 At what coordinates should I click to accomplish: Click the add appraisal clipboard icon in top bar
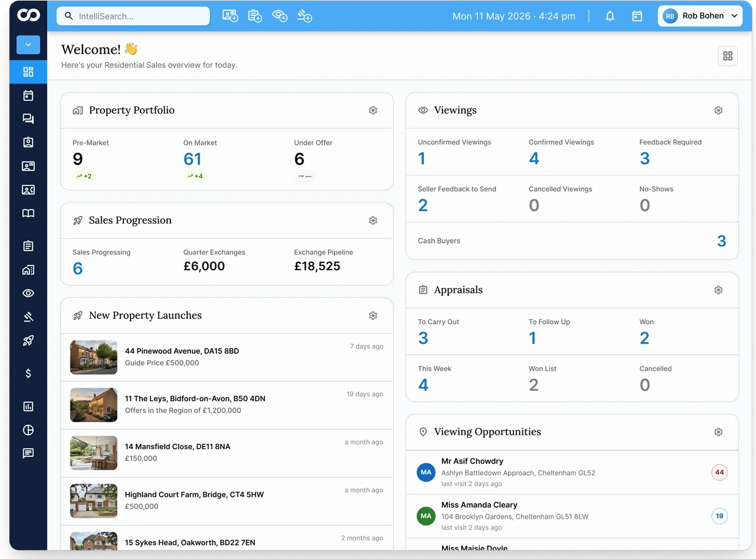pos(255,16)
